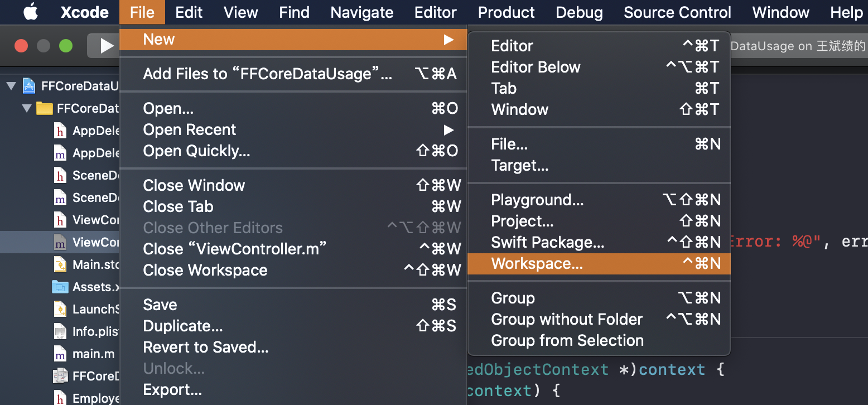Choose Duplicate... from File menu
This screenshot has width=868, height=405.
tap(293, 326)
